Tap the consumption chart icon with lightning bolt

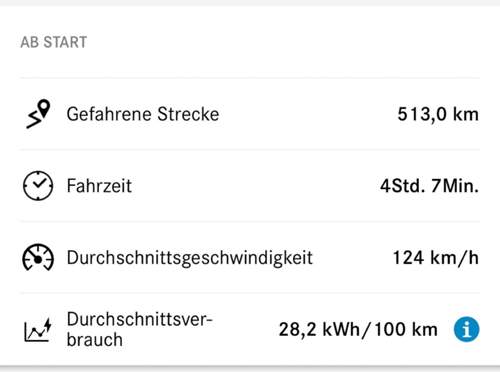coord(38,330)
